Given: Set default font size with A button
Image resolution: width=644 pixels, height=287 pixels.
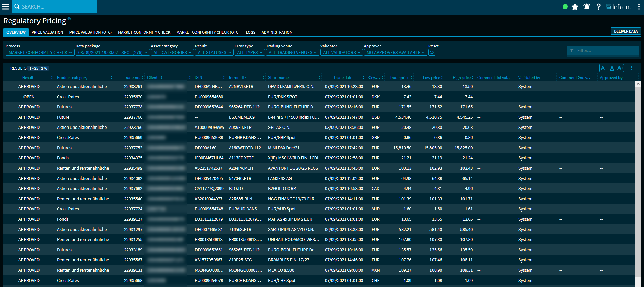Looking at the screenshot, I should point(612,68).
